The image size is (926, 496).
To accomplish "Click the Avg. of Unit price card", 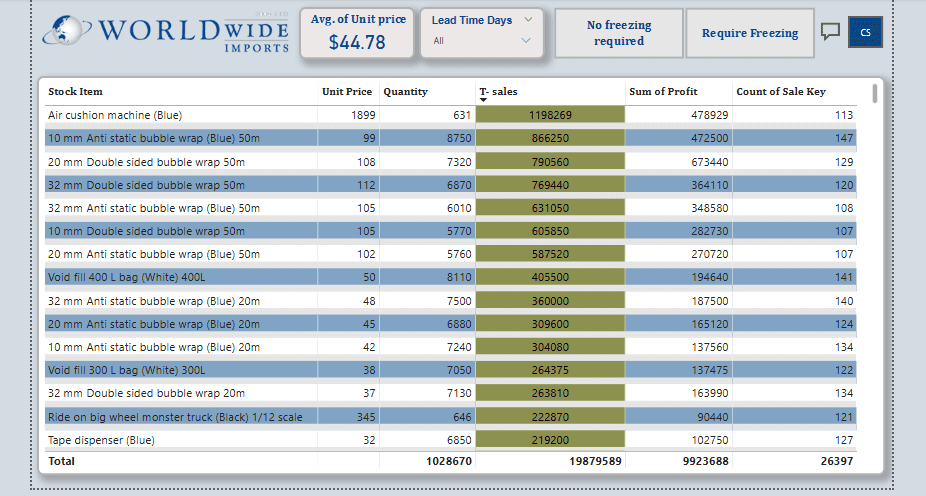I will tap(357, 33).
